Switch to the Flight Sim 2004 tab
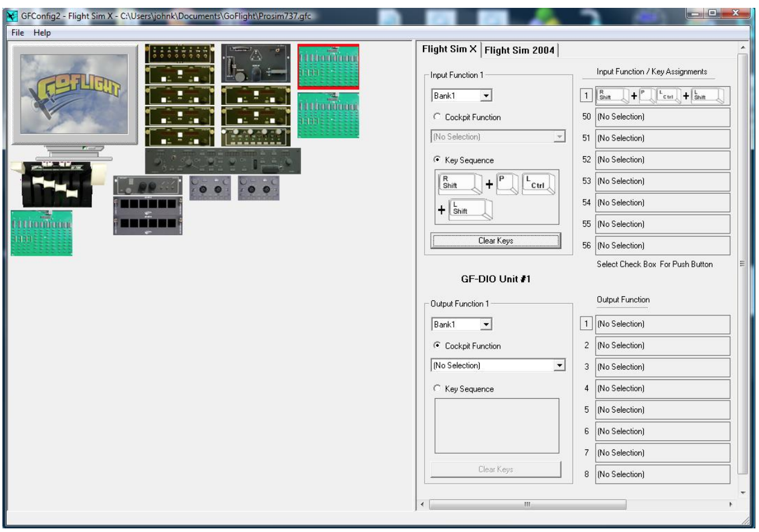The width and height of the screenshot is (759, 532). point(519,50)
